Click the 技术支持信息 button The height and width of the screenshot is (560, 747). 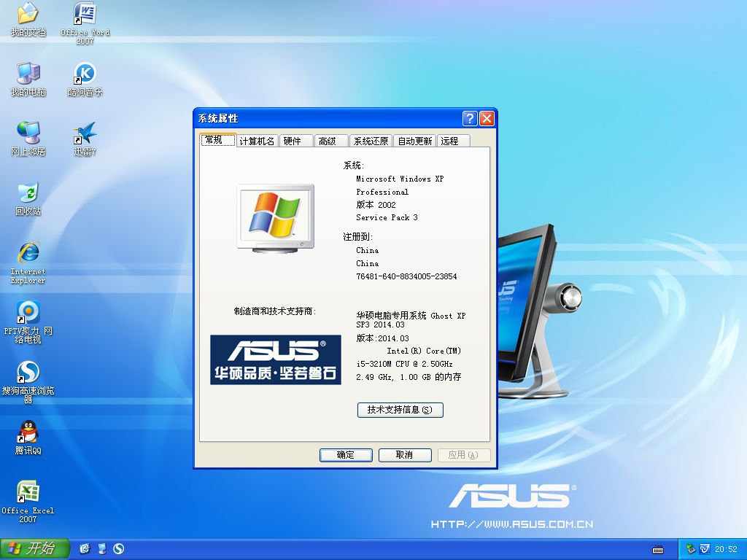click(x=400, y=410)
